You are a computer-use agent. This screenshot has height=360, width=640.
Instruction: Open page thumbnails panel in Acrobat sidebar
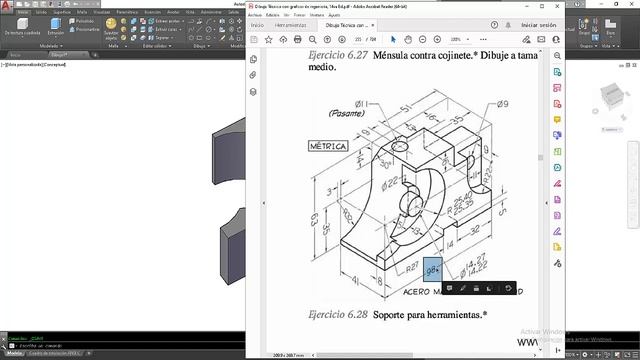(x=253, y=59)
